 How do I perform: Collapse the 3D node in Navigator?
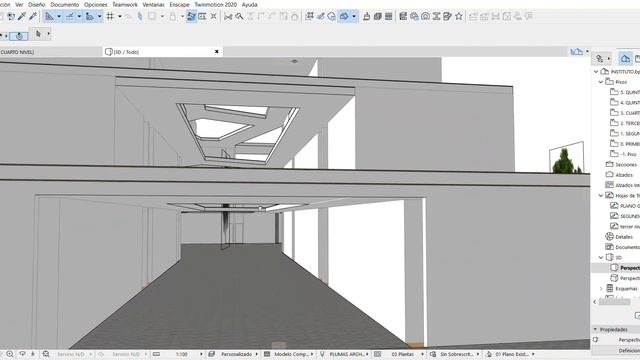point(601,258)
